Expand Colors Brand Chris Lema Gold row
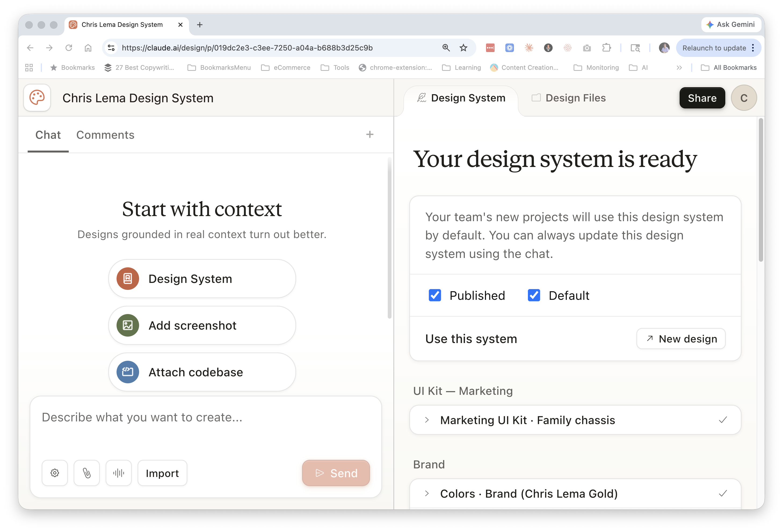Viewport: 783px width, 532px height. [x=427, y=493]
